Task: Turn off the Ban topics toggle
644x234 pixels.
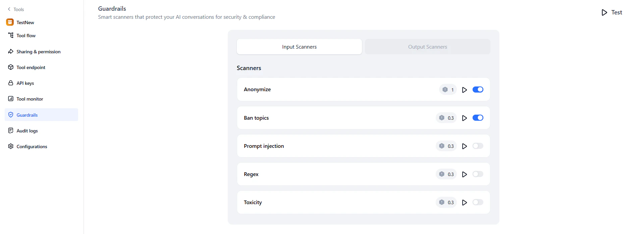Action: [x=478, y=118]
